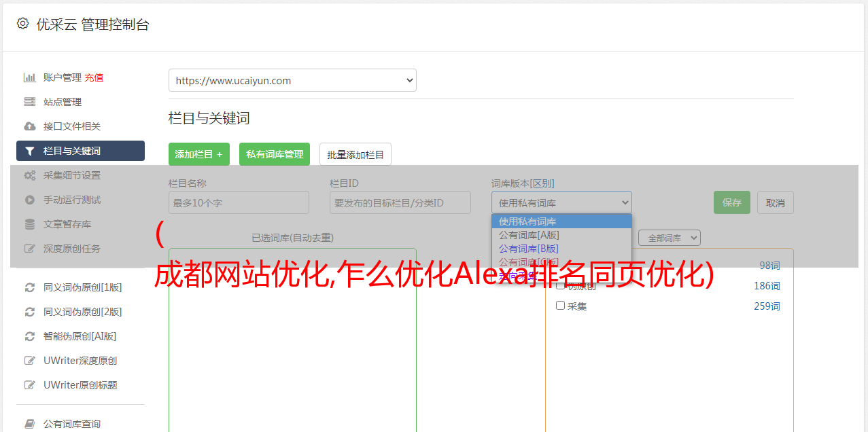Screen dimensions: 868x432
Task: Click the bar chart icon for 账户管理
Action: (30, 77)
